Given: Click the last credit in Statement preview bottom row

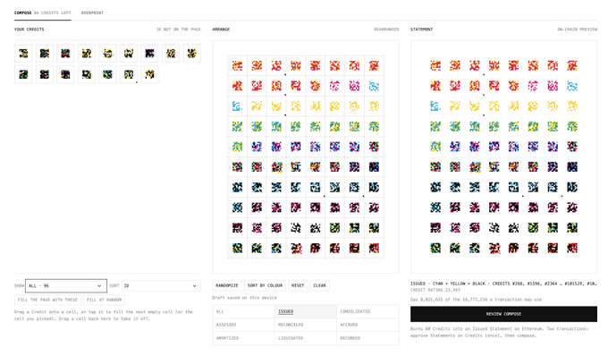Looking at the screenshot, I should pyautogui.click(x=572, y=248).
